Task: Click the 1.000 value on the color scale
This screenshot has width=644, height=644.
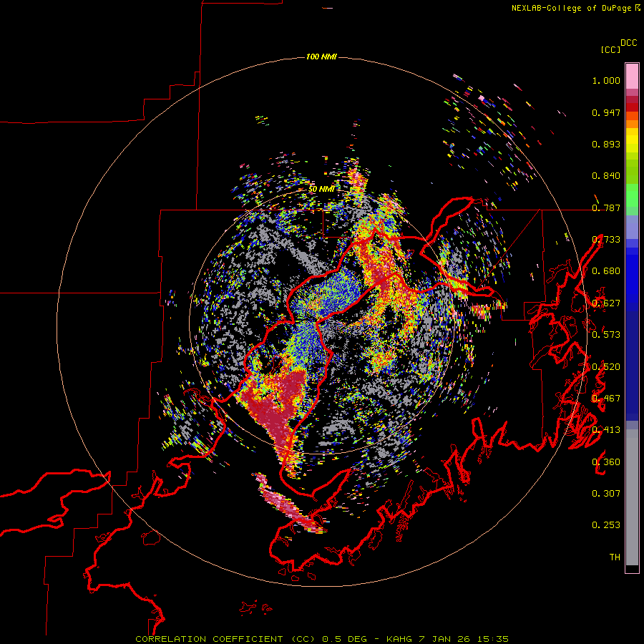Action: 606,80
